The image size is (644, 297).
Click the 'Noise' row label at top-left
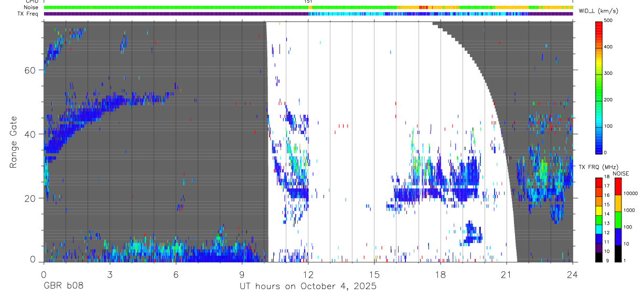pos(31,7)
